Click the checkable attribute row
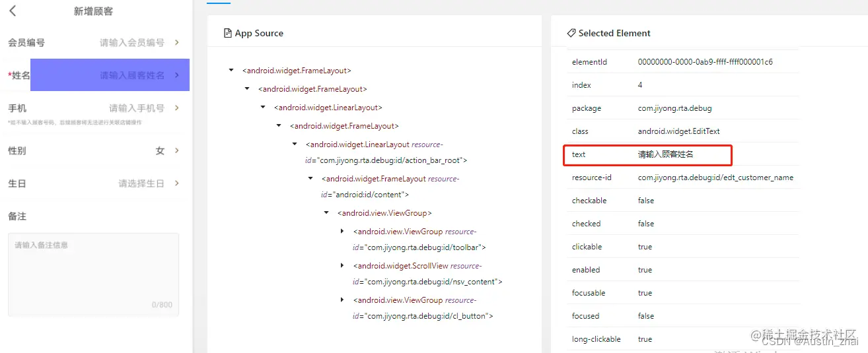The height and width of the screenshot is (353, 868). (x=682, y=201)
